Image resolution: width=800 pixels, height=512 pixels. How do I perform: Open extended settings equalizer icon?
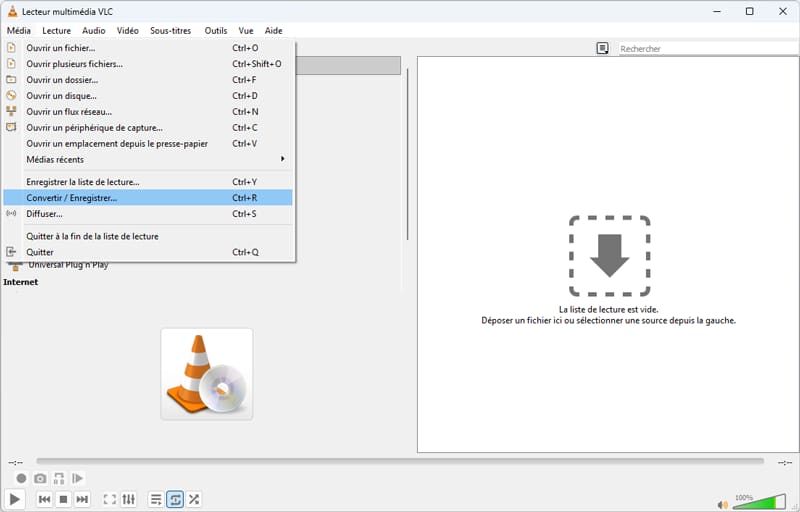128,499
